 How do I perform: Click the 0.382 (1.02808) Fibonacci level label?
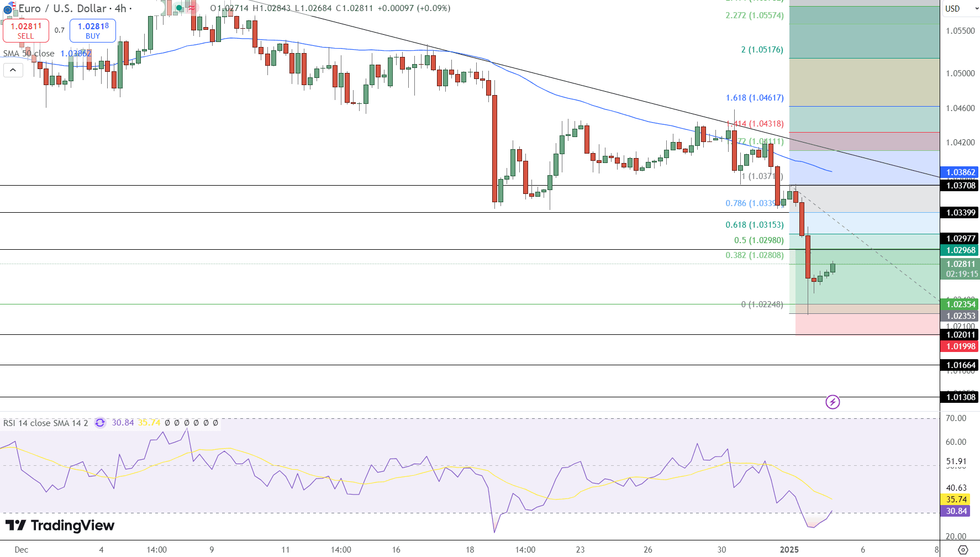(755, 255)
